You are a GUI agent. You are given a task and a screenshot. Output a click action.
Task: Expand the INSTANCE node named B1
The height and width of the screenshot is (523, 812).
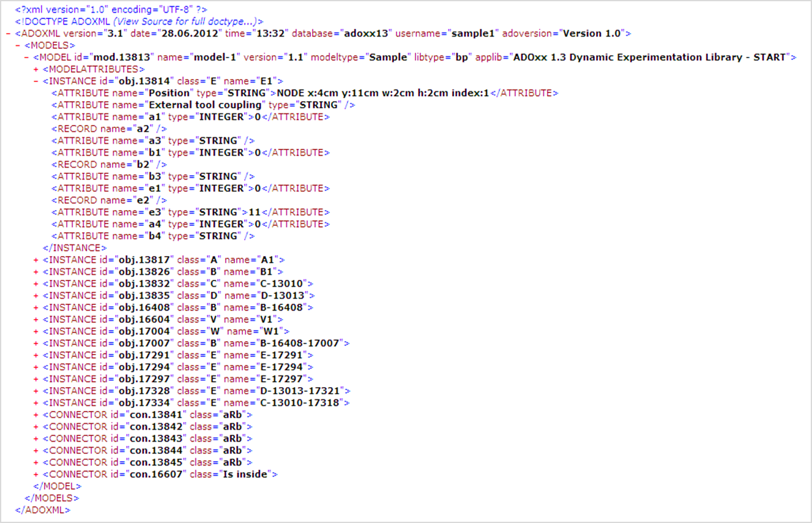34,271
